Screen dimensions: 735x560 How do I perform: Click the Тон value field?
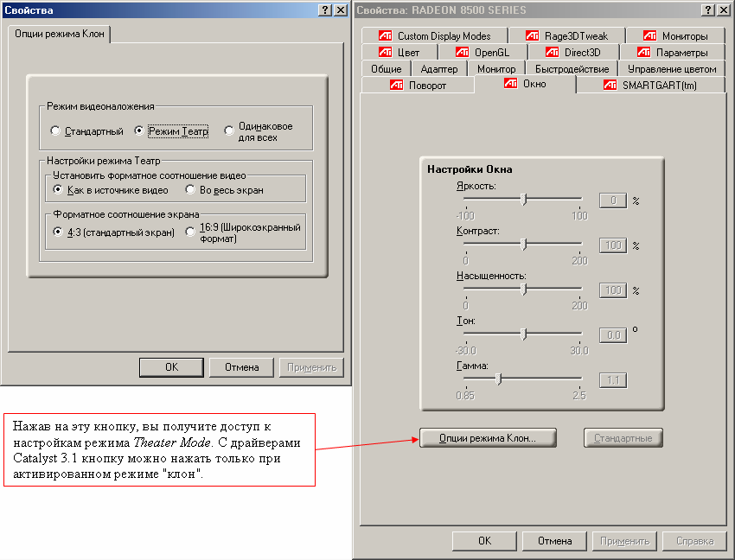pyautogui.click(x=613, y=335)
